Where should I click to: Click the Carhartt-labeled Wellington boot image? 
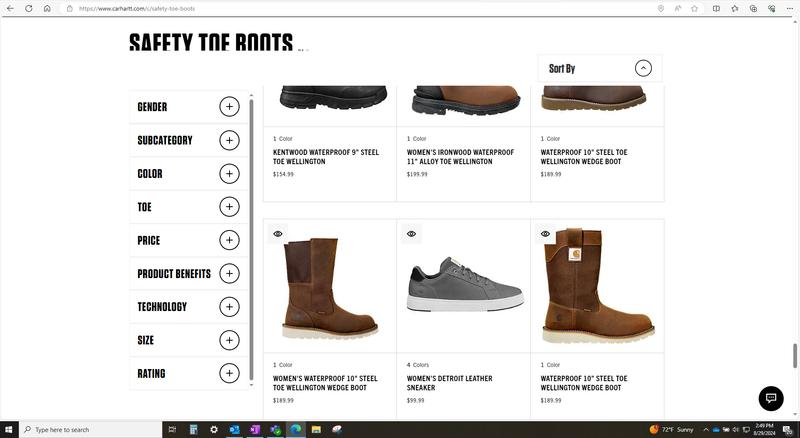598,286
